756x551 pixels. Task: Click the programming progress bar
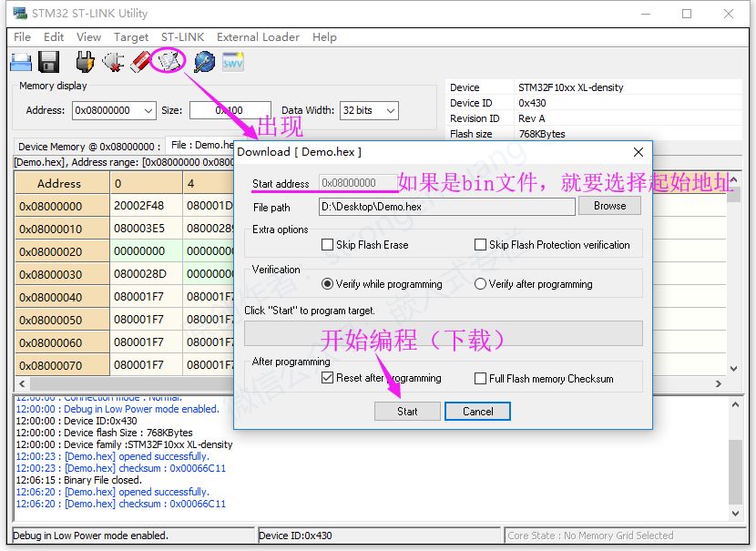coord(443,333)
